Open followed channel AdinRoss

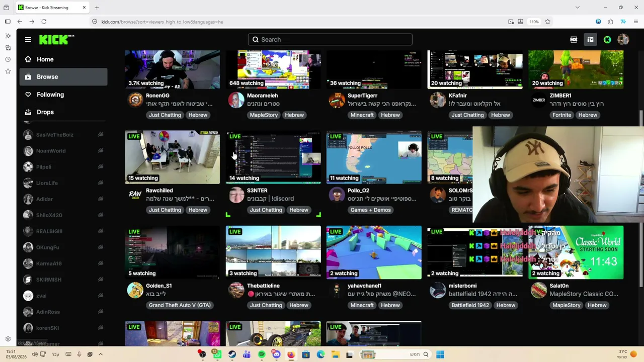click(63, 312)
